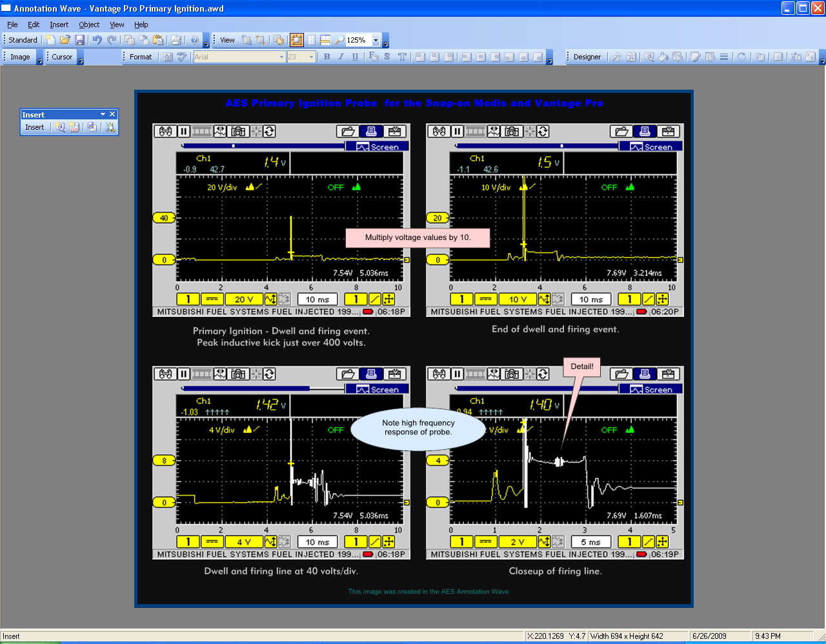Viewport: 826px width, 644px height.
Task: Open the font size dropdown showing 23
Action: click(311, 57)
